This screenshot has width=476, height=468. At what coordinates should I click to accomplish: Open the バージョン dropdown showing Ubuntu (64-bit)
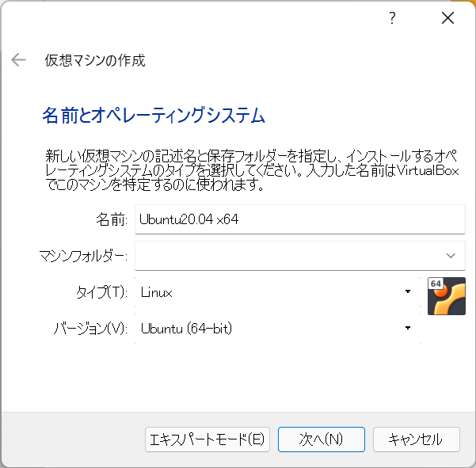[x=278, y=329]
